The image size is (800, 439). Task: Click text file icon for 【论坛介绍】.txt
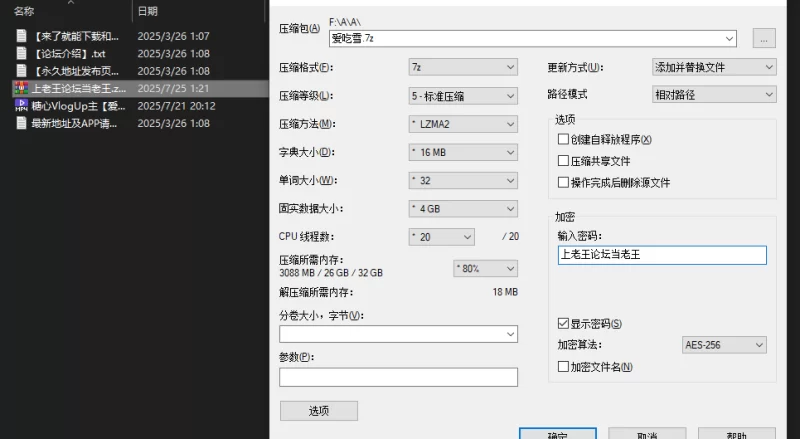click(x=21, y=53)
